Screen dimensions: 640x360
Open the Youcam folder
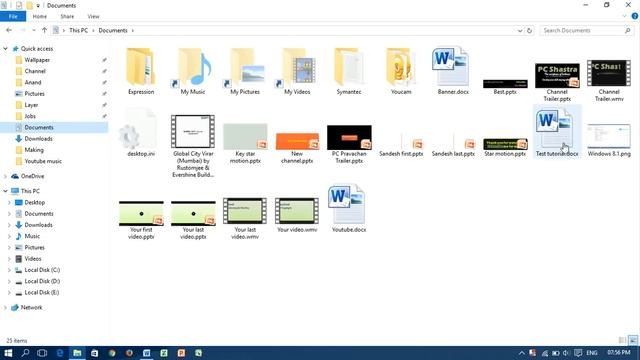tap(401, 71)
